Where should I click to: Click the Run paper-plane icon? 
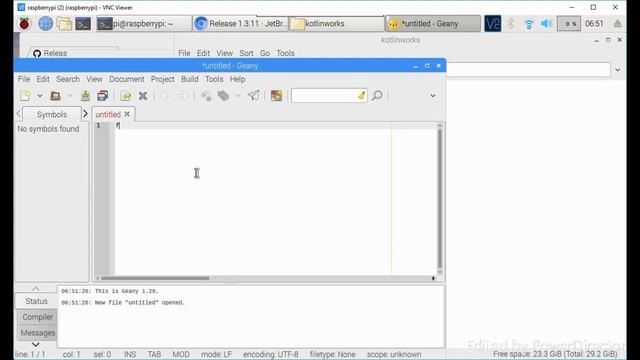pyautogui.click(x=253, y=96)
